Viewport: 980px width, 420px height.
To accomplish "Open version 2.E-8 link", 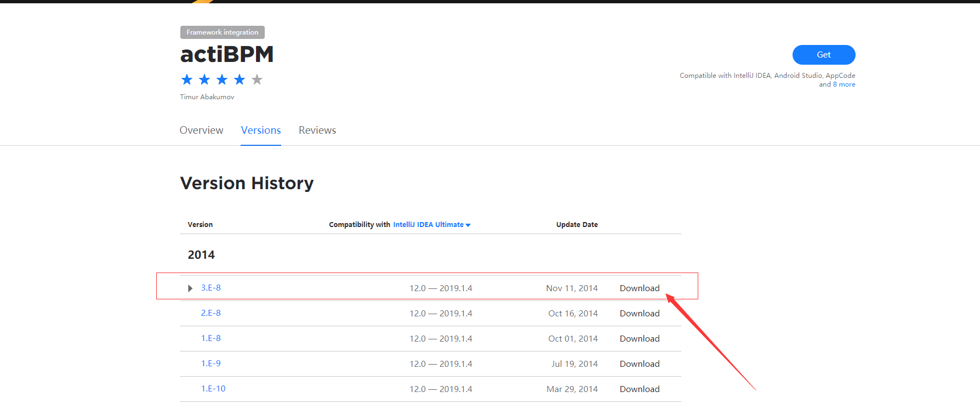I will (x=211, y=313).
